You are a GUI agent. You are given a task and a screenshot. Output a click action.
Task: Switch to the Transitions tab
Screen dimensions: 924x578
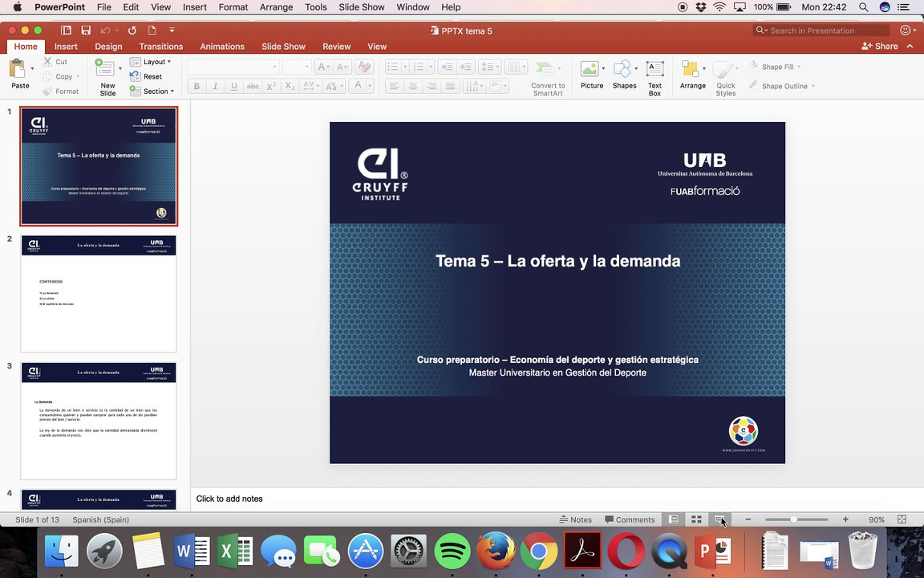161,47
